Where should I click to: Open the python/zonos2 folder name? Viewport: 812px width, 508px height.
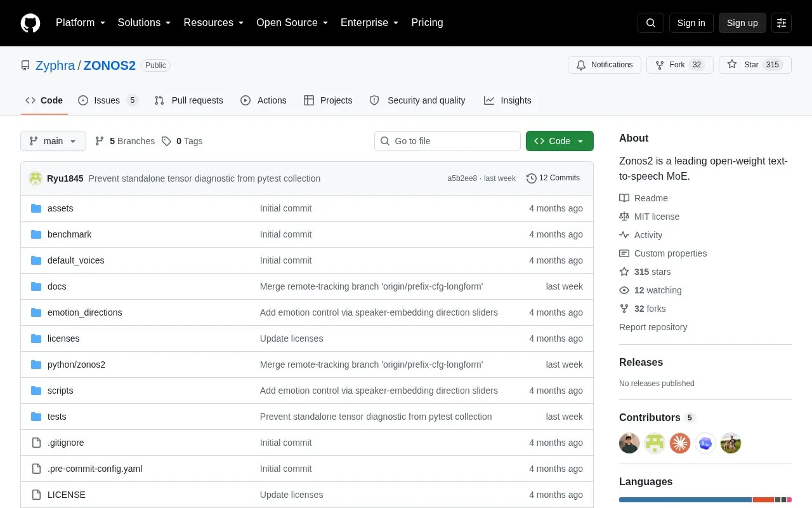point(76,364)
